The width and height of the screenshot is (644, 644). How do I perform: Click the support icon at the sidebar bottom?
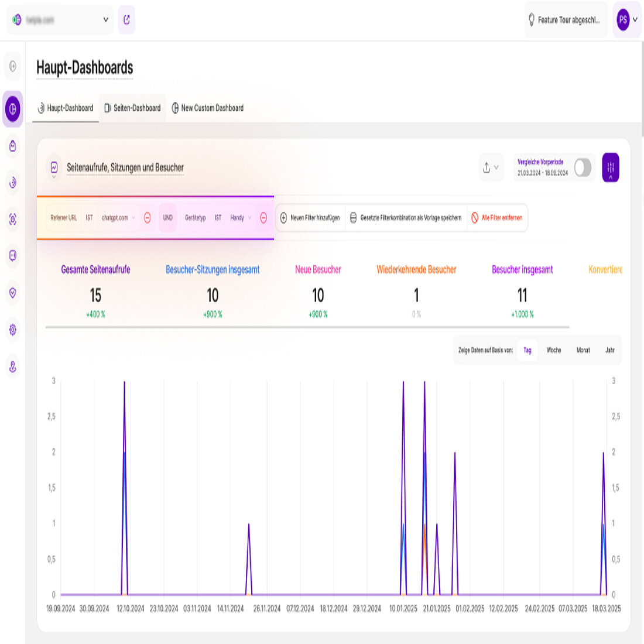[x=12, y=367]
